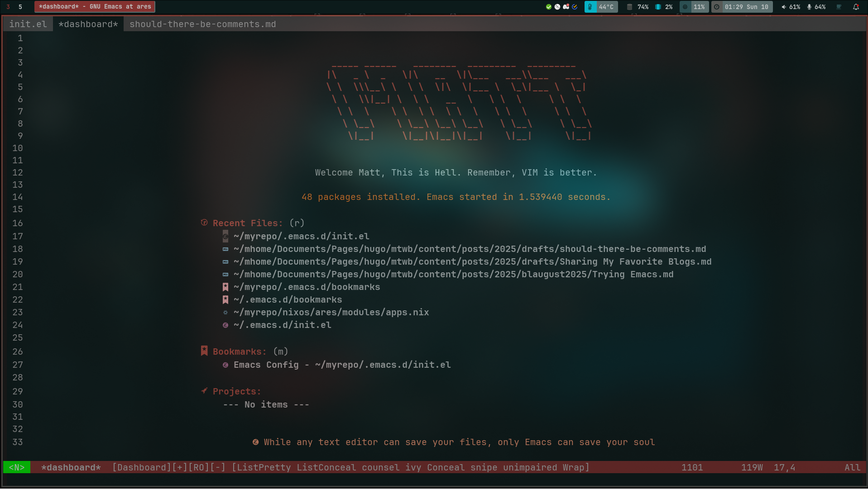
Task: Open recent file should-there-be-comments.md
Action: pyautogui.click(x=470, y=249)
